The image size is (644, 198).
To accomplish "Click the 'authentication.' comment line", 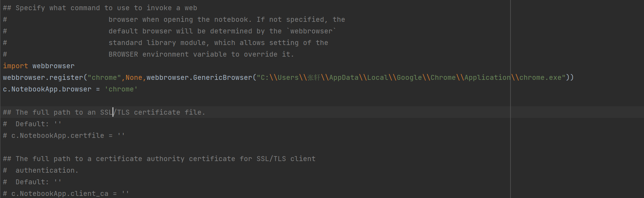I will tap(41, 170).
